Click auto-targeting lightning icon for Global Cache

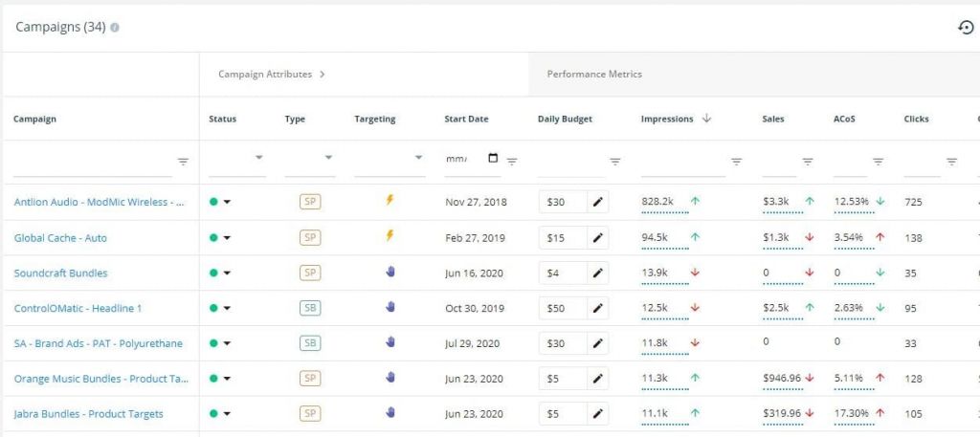390,235
